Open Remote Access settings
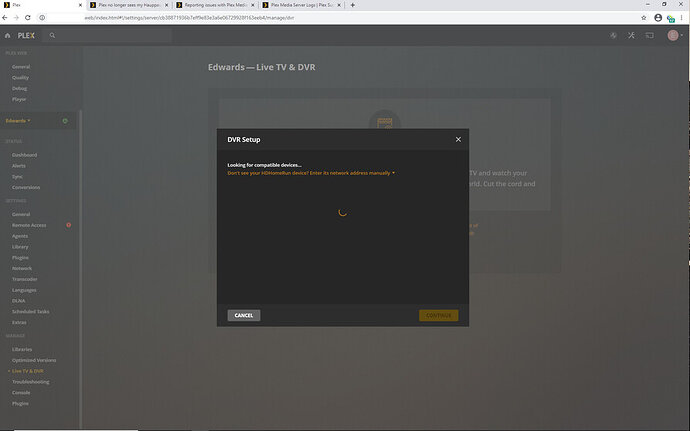 pos(29,225)
